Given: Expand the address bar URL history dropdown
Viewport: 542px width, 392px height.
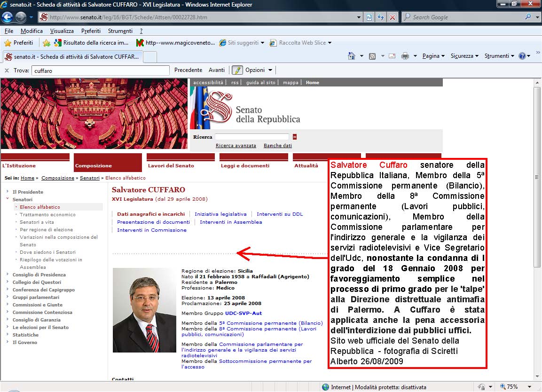Looking at the screenshot, I should pos(359,17).
